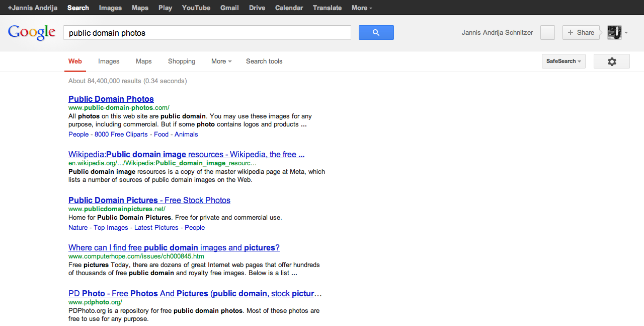Click the Top Images sitelink
The image size is (644, 326).
pos(111,228)
